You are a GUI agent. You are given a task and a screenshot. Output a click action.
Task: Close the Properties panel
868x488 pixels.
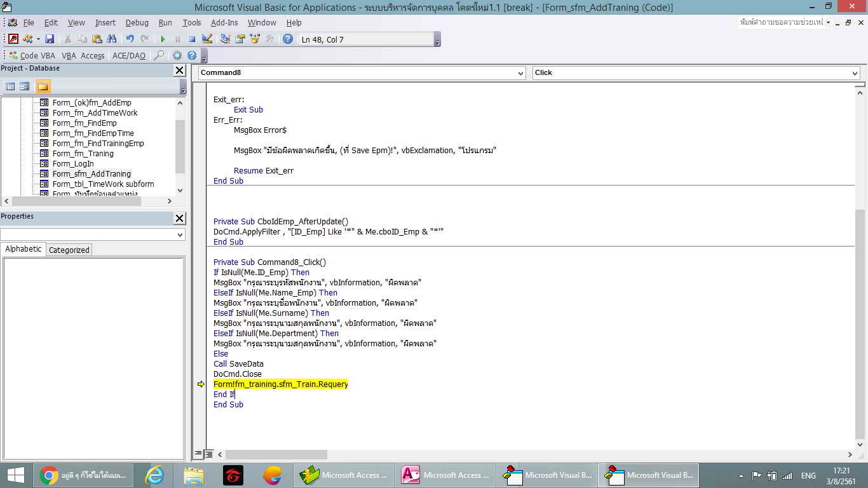click(x=180, y=219)
